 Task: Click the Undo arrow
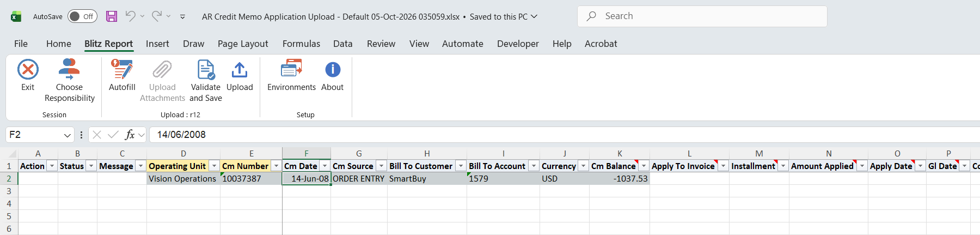(130, 16)
